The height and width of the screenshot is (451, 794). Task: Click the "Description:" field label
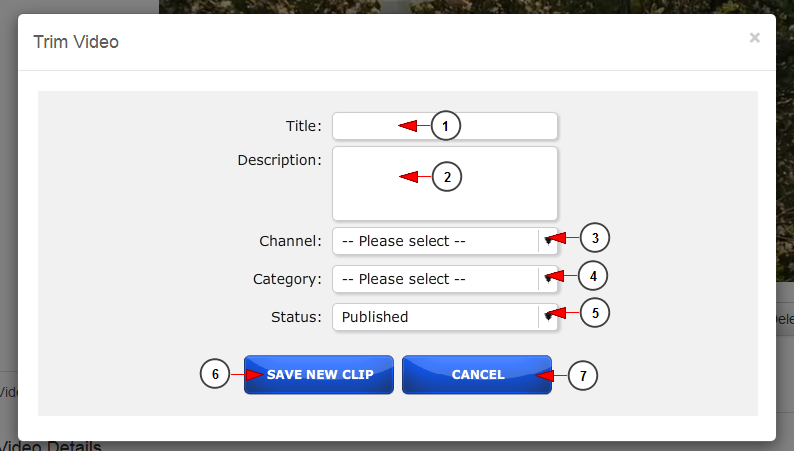tap(280, 160)
